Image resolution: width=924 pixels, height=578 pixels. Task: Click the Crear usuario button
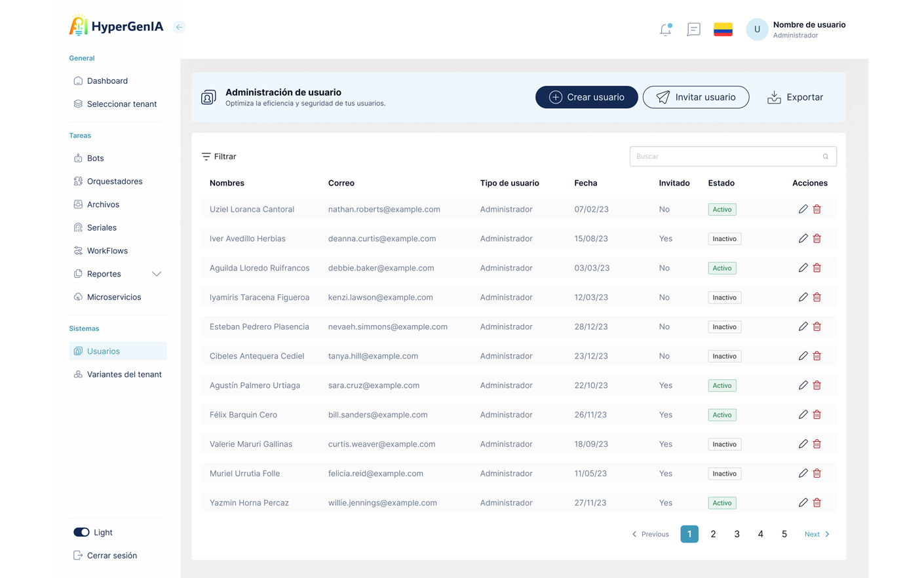coord(587,97)
